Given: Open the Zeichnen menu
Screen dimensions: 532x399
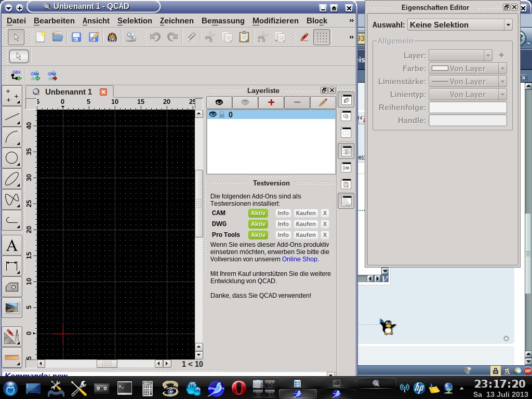Looking at the screenshot, I should point(177,21).
